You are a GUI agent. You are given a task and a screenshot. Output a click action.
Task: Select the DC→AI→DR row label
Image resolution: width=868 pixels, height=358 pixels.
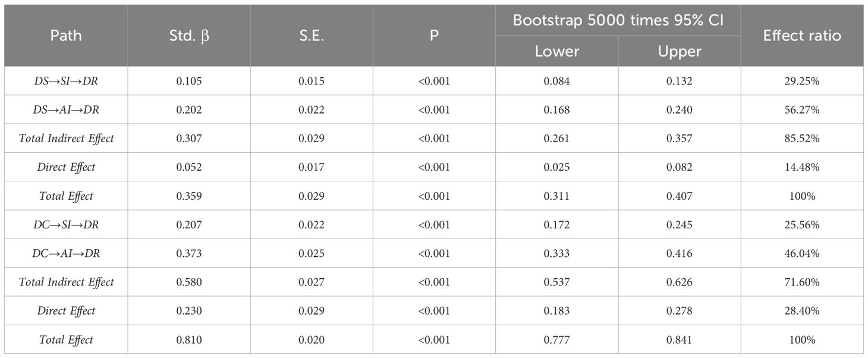(65, 253)
